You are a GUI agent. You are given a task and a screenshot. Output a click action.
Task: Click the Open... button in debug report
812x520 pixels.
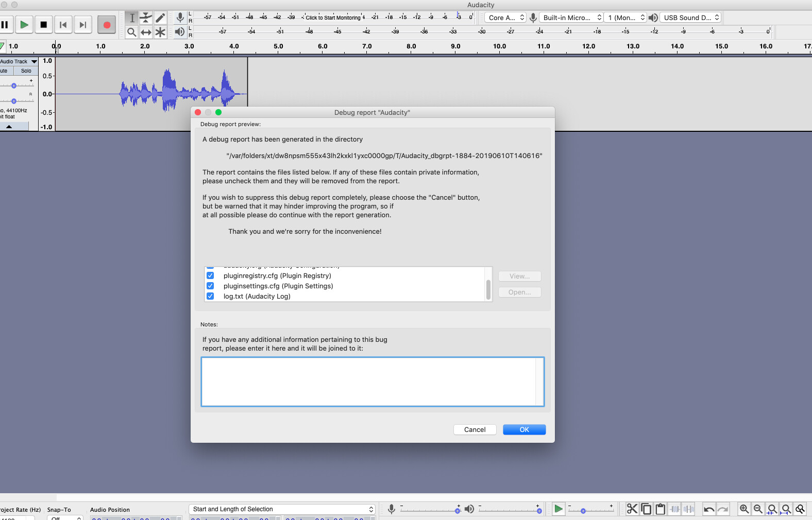tap(519, 292)
